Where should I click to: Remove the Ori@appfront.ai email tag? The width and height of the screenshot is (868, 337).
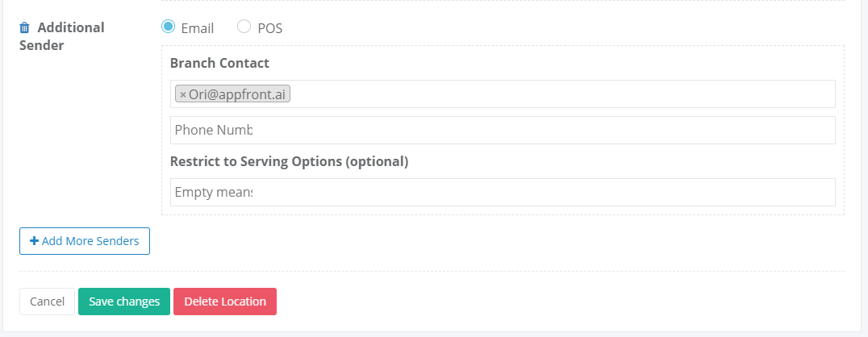click(182, 94)
